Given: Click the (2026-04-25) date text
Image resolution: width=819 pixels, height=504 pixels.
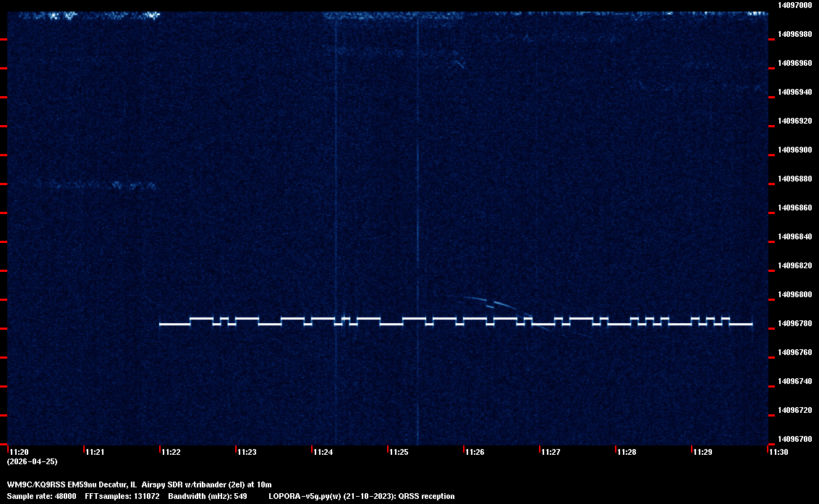Looking at the screenshot, I should (x=32, y=461).
